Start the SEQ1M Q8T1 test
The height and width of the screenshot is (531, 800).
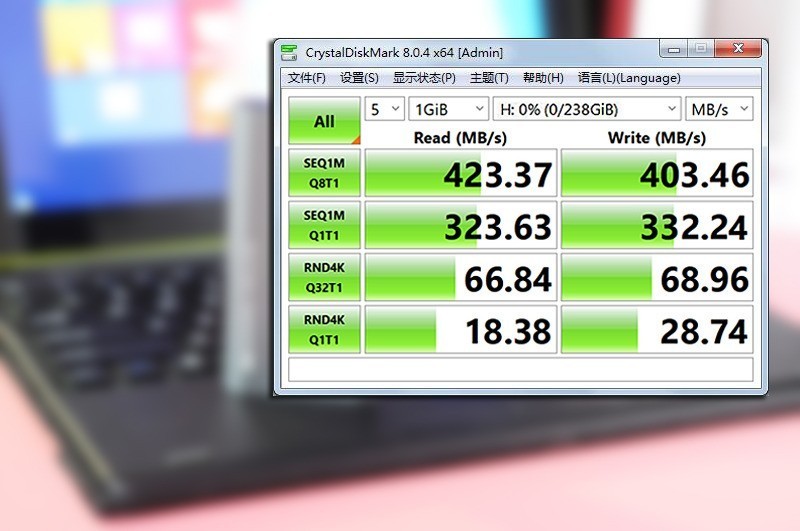click(x=324, y=173)
